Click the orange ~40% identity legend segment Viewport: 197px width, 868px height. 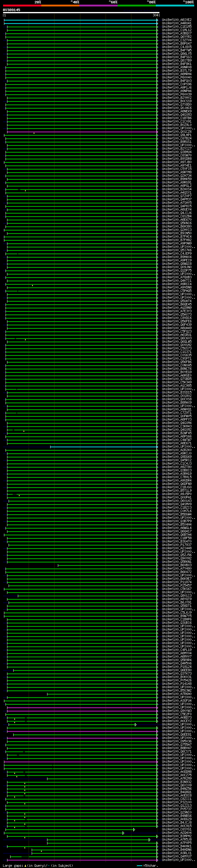[60, 6]
